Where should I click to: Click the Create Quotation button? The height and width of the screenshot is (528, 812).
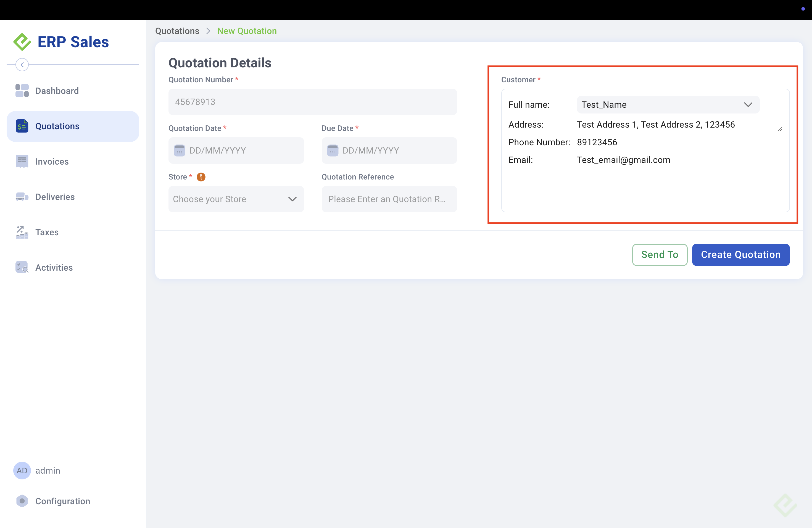point(741,255)
